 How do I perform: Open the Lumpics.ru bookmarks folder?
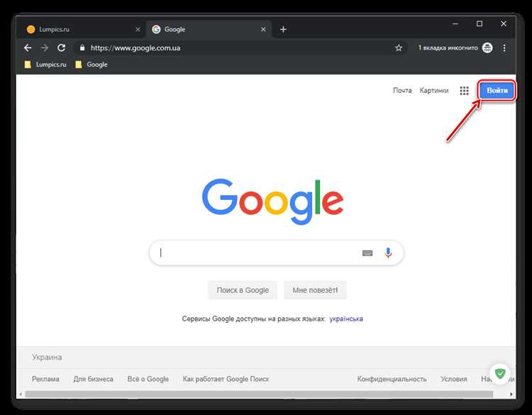(45, 65)
